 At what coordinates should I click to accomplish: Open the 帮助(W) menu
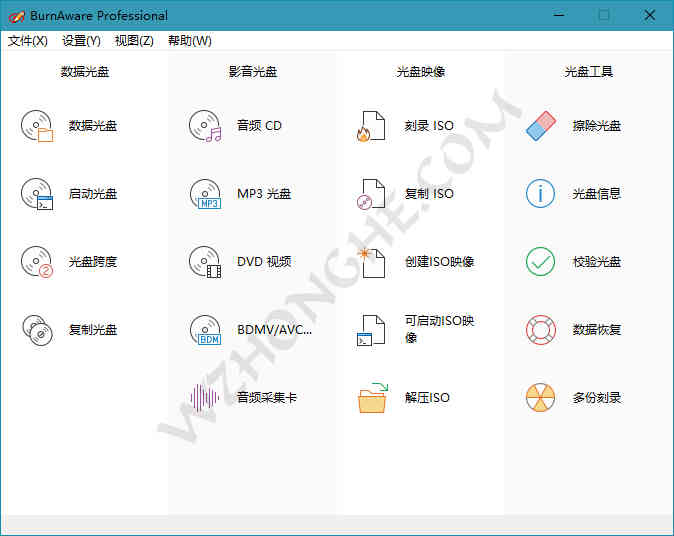tap(190, 41)
